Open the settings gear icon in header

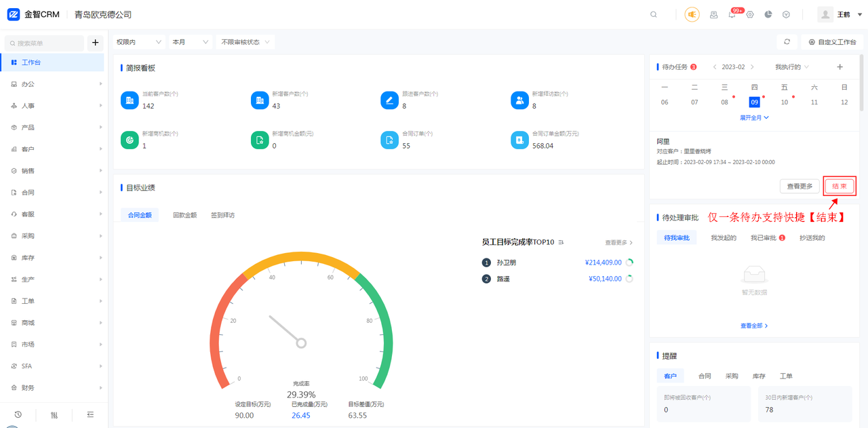[750, 14]
